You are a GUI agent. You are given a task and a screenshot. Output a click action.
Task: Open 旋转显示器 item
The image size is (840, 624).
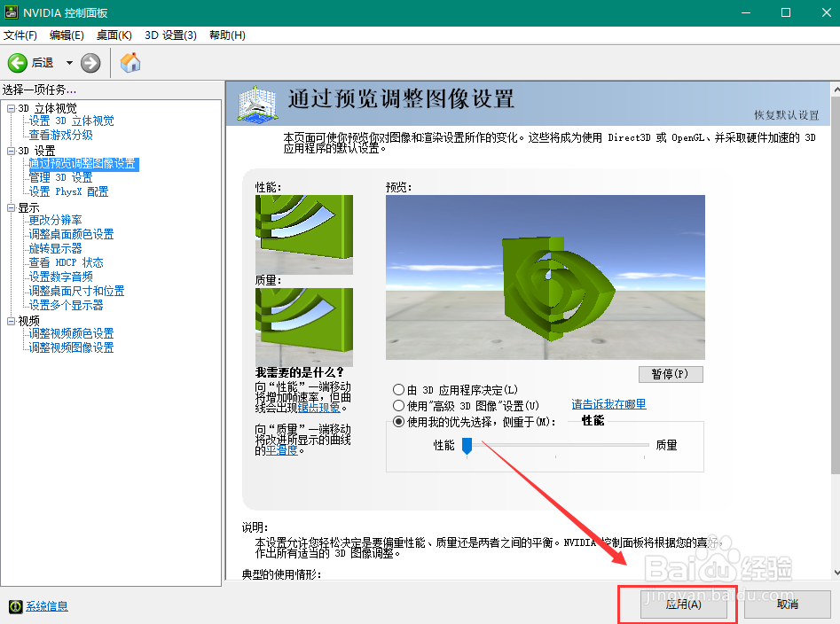coord(55,248)
